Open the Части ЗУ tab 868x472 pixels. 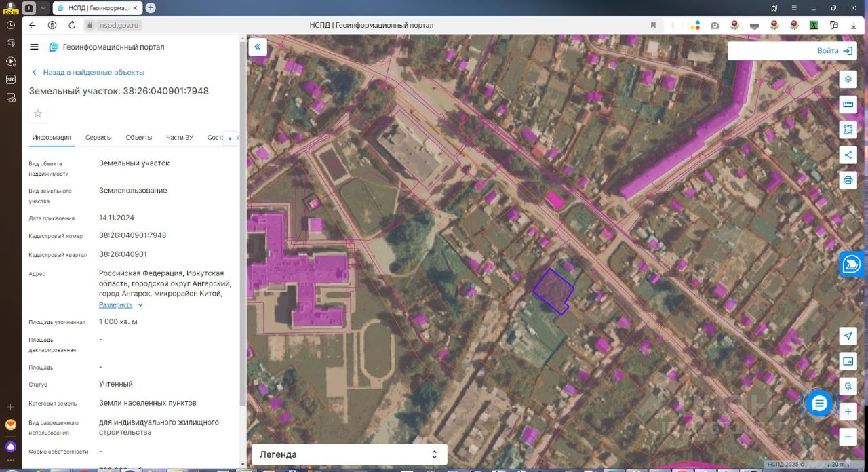[x=180, y=138]
